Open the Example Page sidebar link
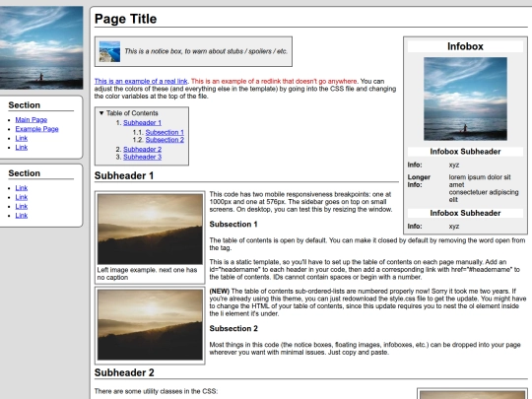 point(37,129)
